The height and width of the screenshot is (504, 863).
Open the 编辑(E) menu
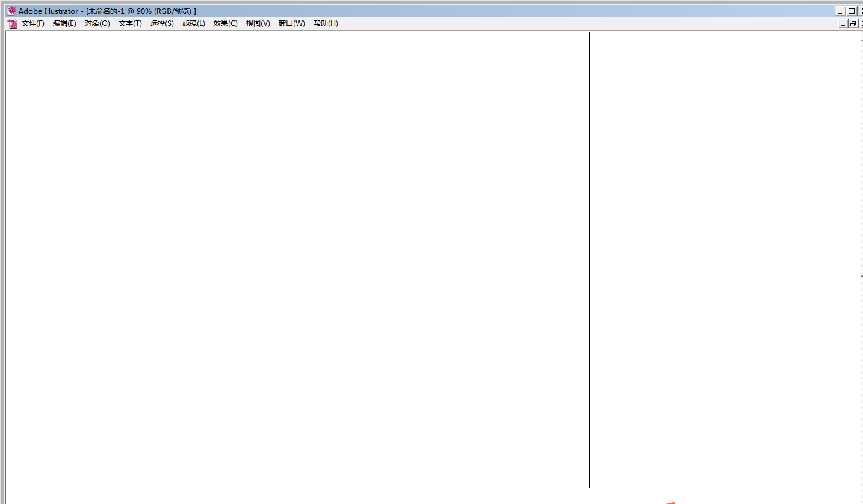64,23
